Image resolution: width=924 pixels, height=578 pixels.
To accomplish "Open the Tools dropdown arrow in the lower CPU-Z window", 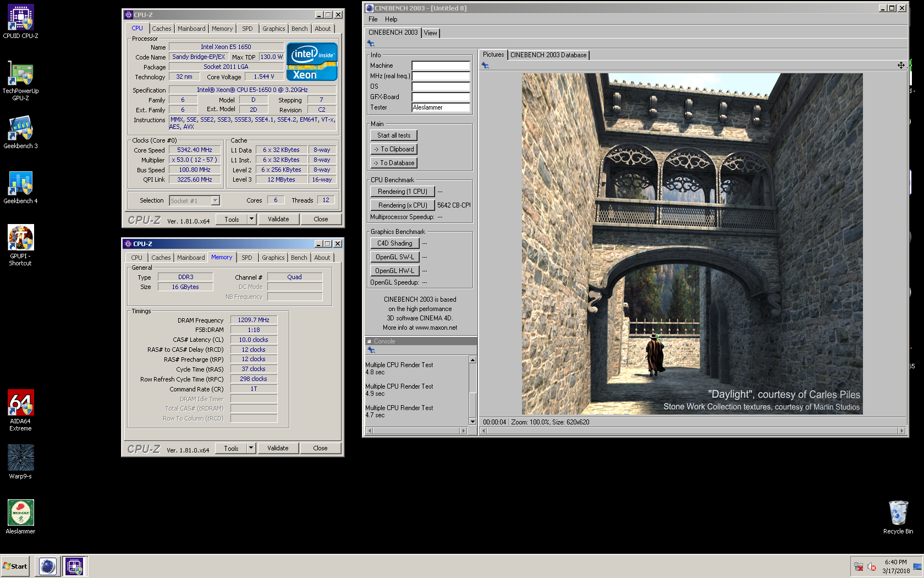I will point(251,448).
